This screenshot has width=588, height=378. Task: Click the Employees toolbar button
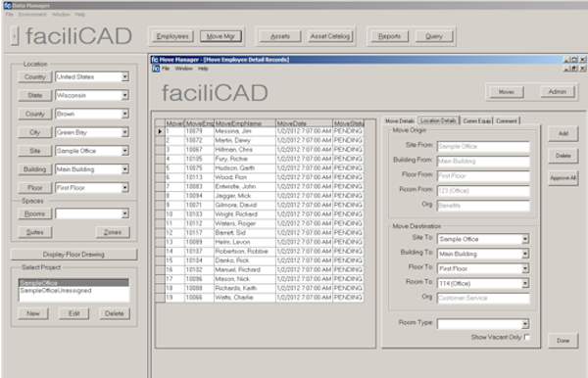(x=172, y=36)
